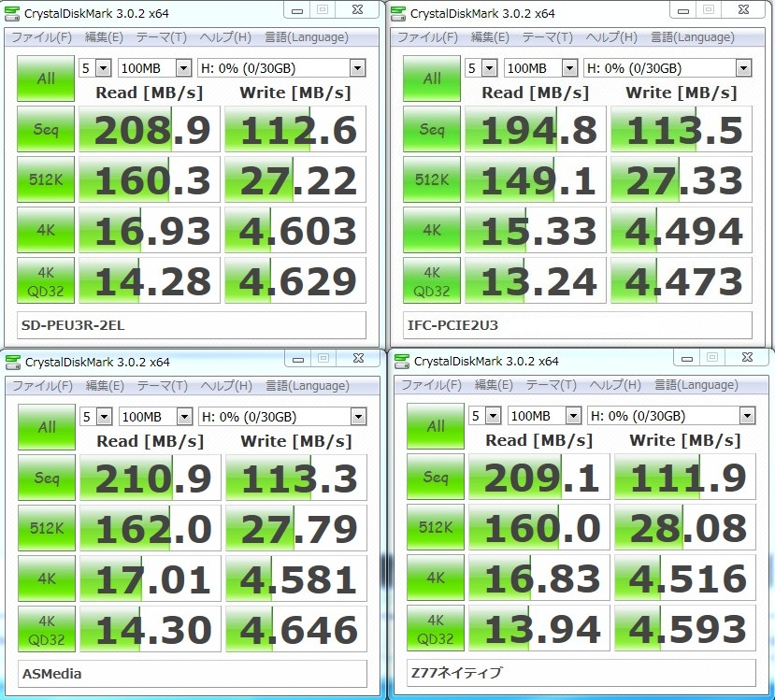Image resolution: width=775 pixels, height=700 pixels.
Task: Click the app icon in ASMedia window title
Action: click(x=13, y=362)
